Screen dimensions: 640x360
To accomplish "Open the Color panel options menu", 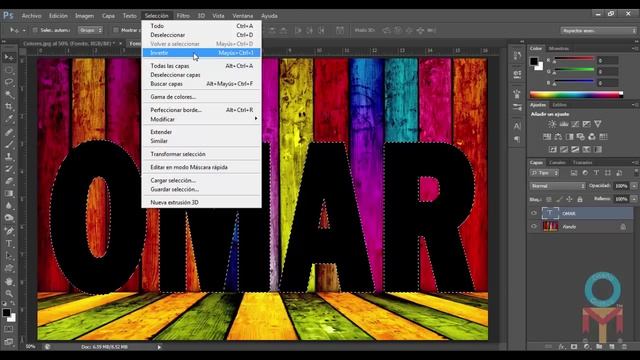I will [x=635, y=49].
